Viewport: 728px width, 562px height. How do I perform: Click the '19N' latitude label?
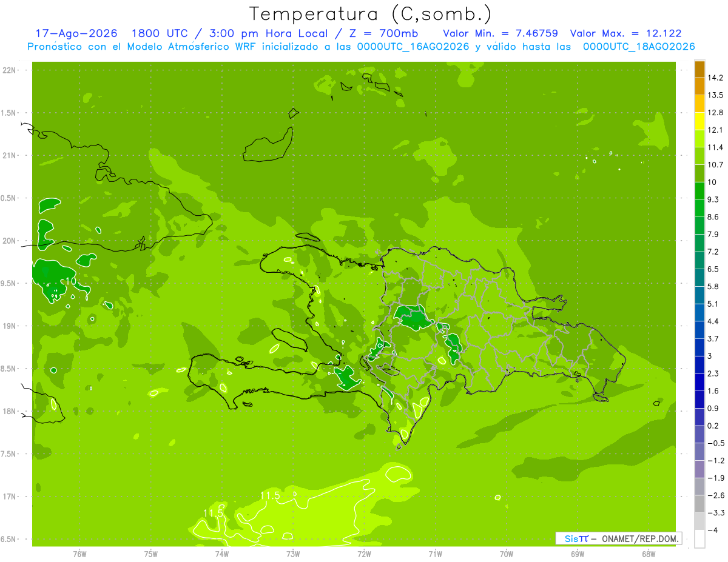point(10,326)
